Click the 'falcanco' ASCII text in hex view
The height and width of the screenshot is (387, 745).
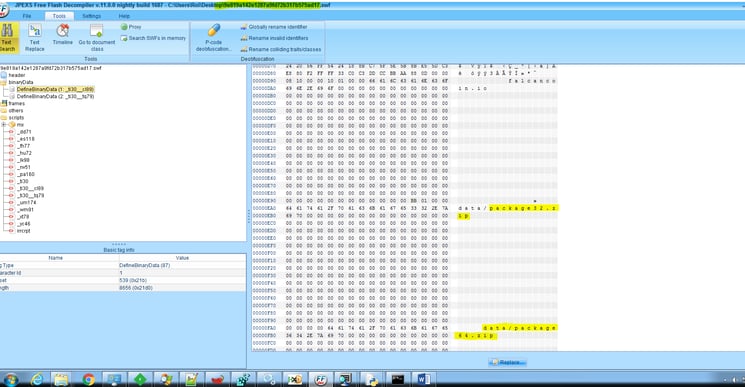531,81
